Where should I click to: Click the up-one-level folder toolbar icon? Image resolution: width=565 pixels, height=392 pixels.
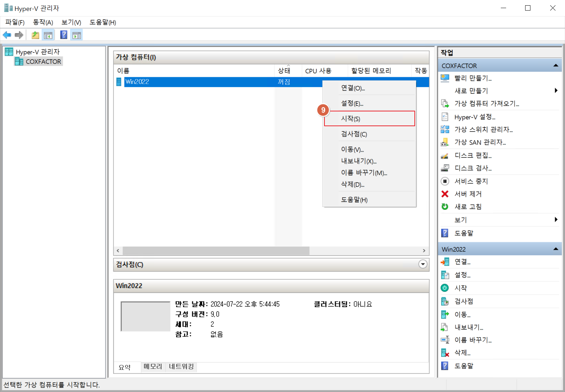pos(35,35)
